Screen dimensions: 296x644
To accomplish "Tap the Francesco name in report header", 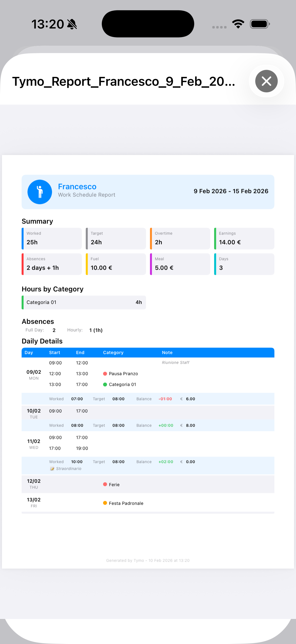I will pyautogui.click(x=77, y=186).
